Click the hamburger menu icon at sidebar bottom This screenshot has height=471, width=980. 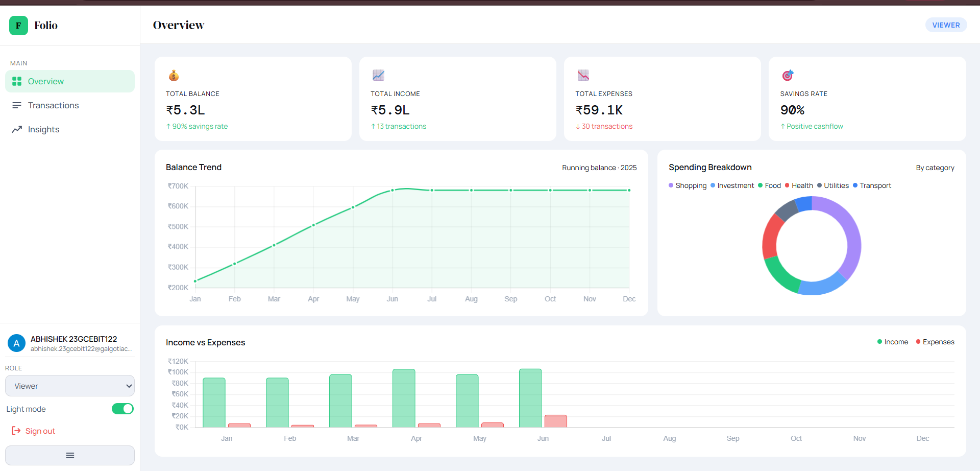[70, 455]
